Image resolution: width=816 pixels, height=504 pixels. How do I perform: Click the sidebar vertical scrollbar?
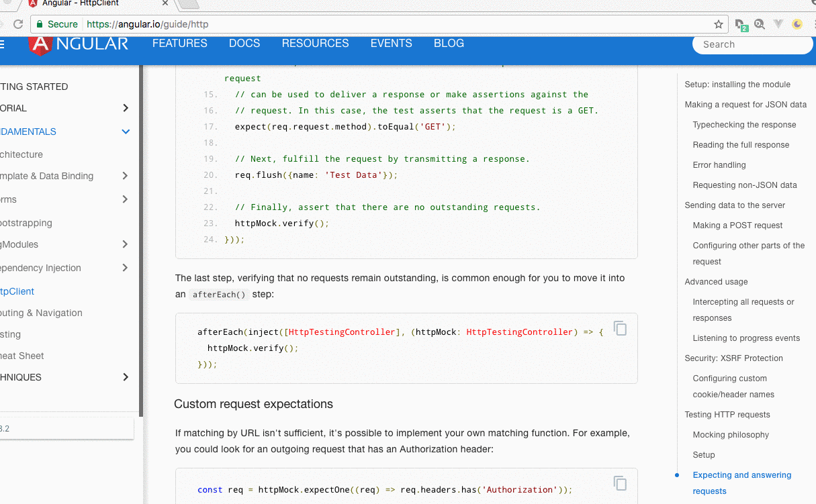coord(141,242)
